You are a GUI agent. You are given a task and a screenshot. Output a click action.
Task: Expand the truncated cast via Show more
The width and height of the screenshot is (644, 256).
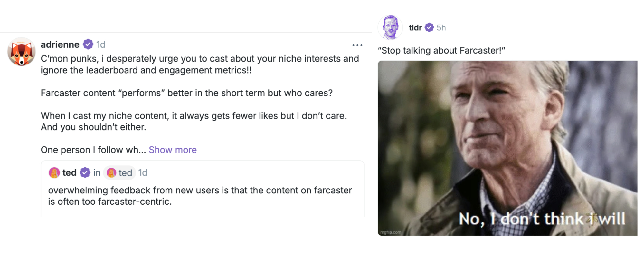(x=173, y=150)
